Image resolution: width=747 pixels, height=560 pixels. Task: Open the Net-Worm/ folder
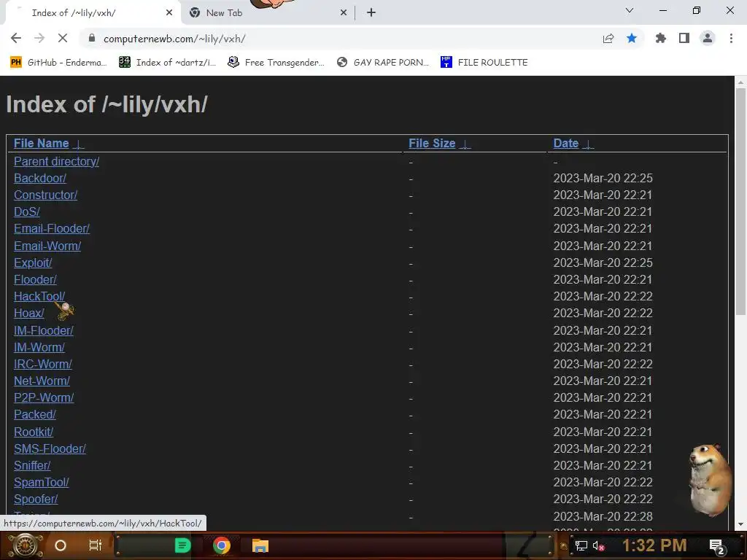[x=42, y=381]
